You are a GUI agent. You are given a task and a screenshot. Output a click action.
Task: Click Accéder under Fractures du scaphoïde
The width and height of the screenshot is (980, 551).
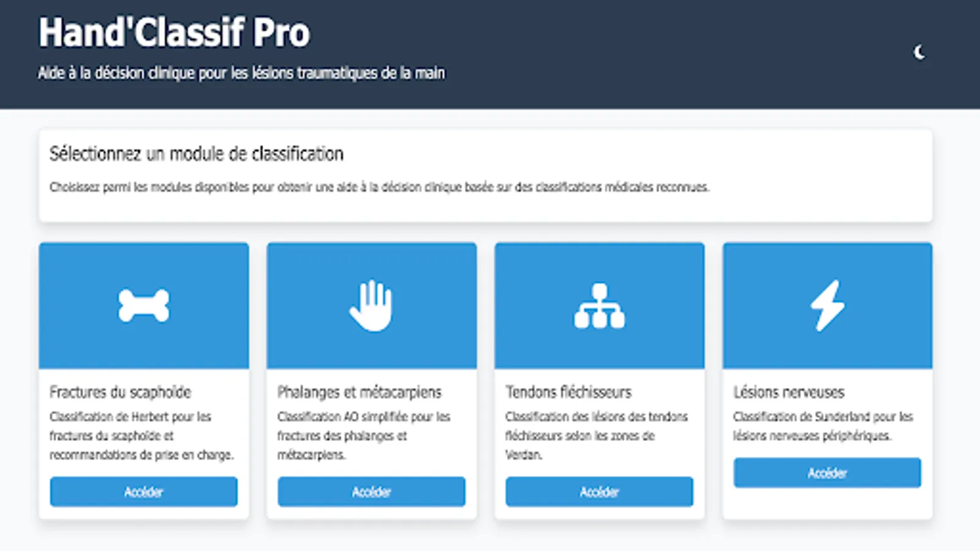coord(143,491)
